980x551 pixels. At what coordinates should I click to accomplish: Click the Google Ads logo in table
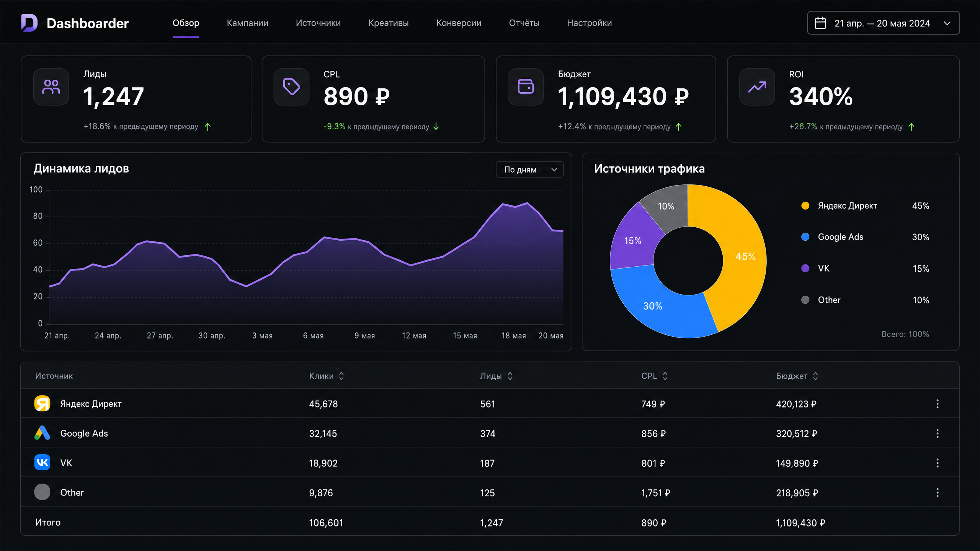pyautogui.click(x=42, y=433)
